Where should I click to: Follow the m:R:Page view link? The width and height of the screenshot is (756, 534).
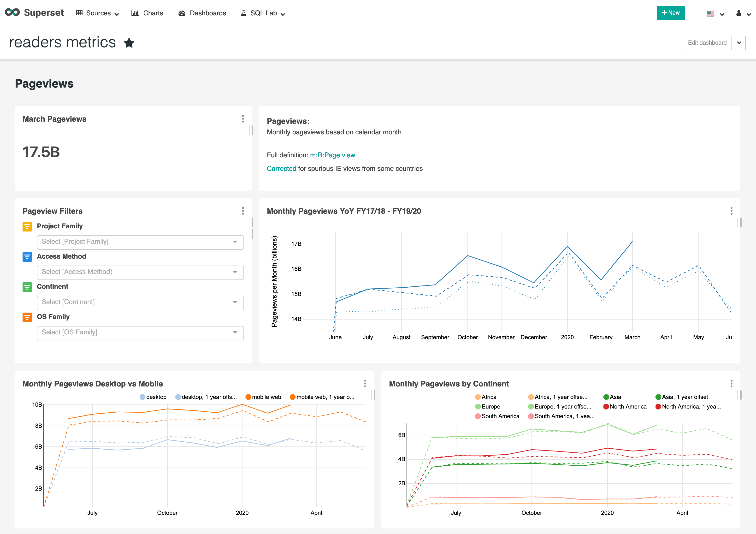[332, 155]
